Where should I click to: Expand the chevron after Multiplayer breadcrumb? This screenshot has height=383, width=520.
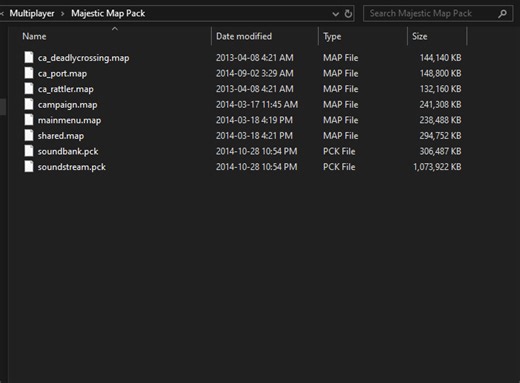pyautogui.click(x=62, y=14)
